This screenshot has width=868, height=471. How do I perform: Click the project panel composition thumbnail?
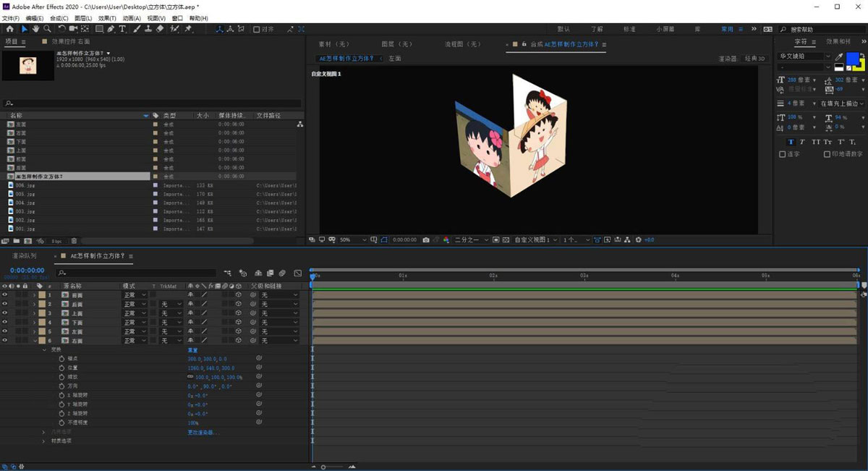coord(28,65)
